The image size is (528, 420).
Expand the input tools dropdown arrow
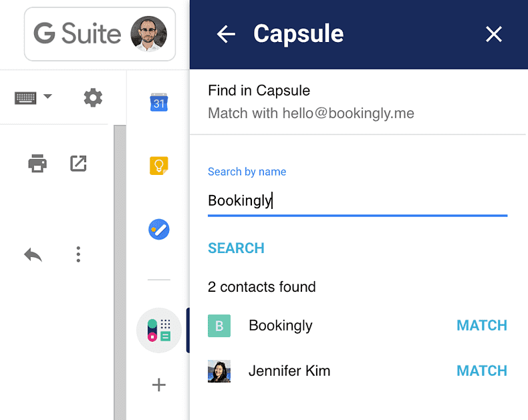47,97
